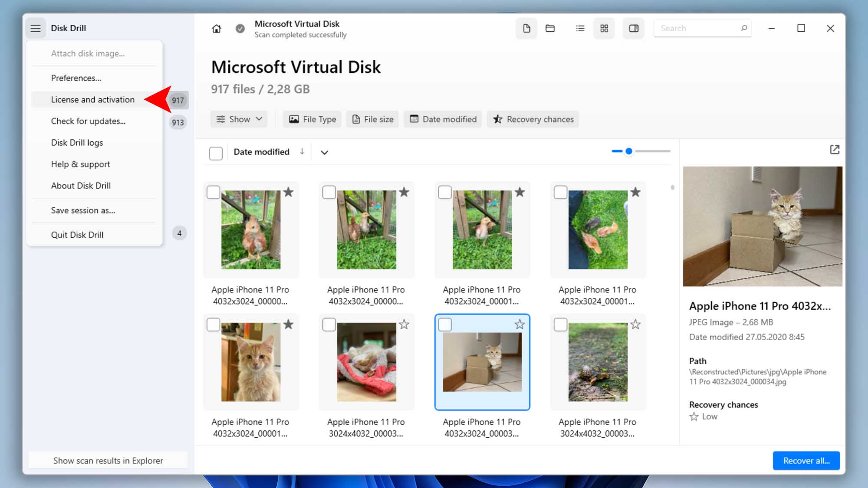The width and height of the screenshot is (868, 488).
Task: Click Show scan results in Explorer
Action: (x=108, y=461)
